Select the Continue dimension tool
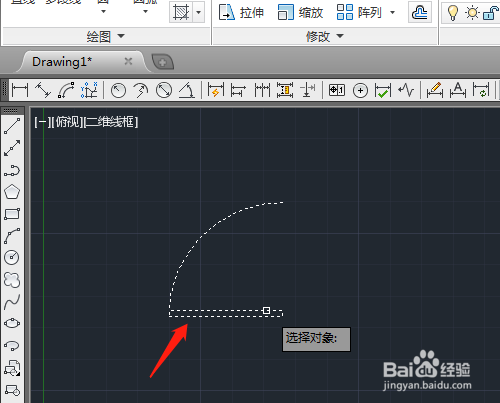The width and height of the screenshot is (500, 403). [262, 90]
